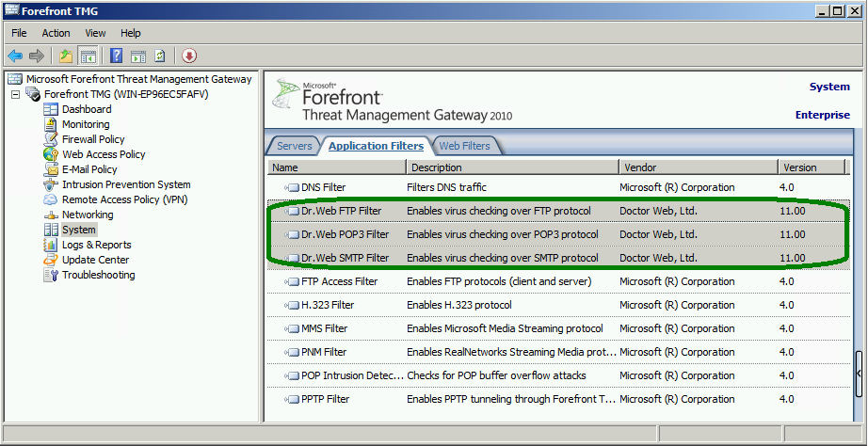Click the red down-arrow Disable filter icon

point(189,56)
